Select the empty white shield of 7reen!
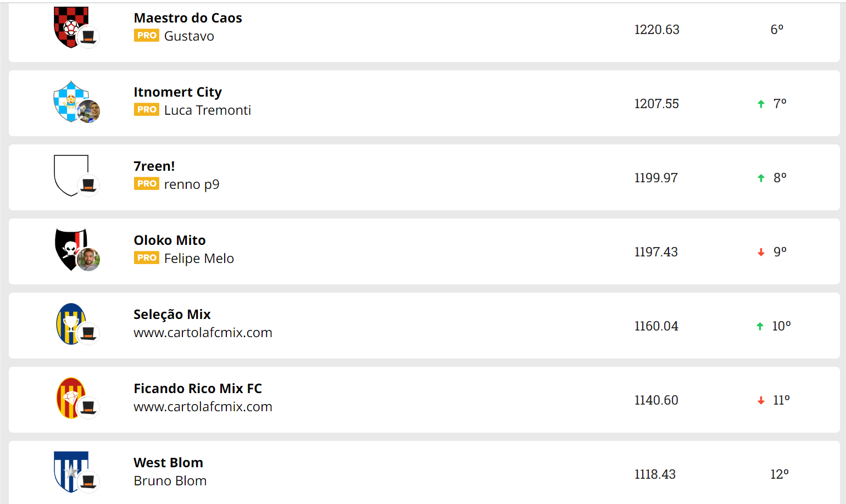846x504 pixels. 71,176
